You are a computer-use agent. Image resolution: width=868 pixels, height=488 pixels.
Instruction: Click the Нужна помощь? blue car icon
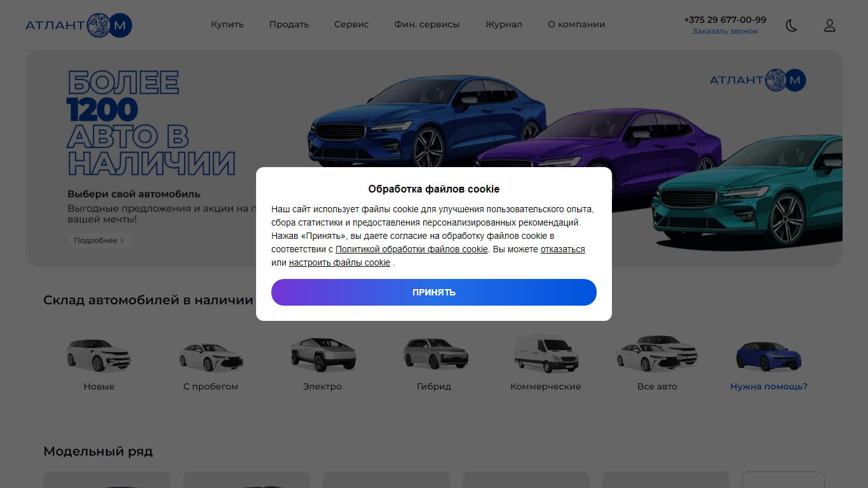[769, 356]
